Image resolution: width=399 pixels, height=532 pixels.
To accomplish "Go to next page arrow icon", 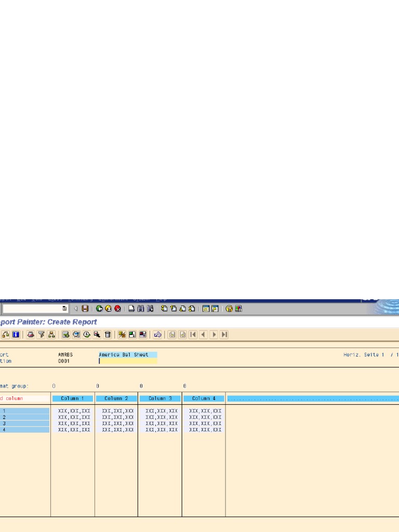I will point(214,335).
